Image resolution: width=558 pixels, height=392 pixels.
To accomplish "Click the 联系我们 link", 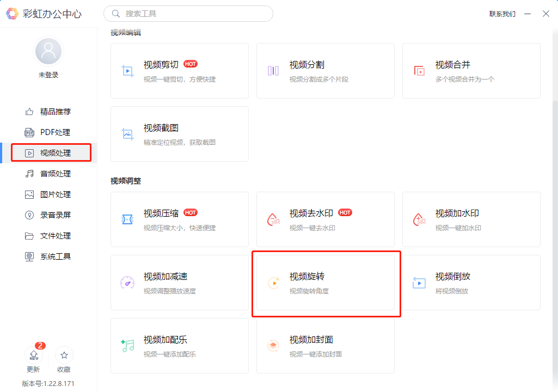I will (502, 14).
